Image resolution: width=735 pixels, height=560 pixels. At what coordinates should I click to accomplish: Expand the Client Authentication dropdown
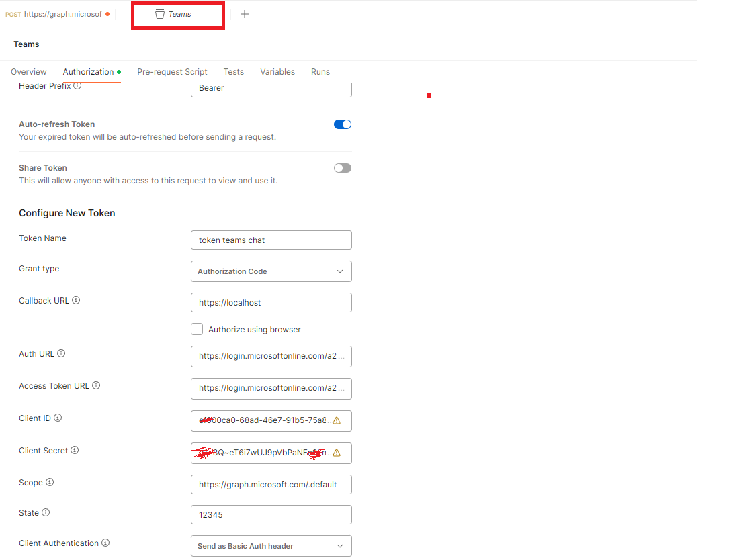[x=271, y=546]
